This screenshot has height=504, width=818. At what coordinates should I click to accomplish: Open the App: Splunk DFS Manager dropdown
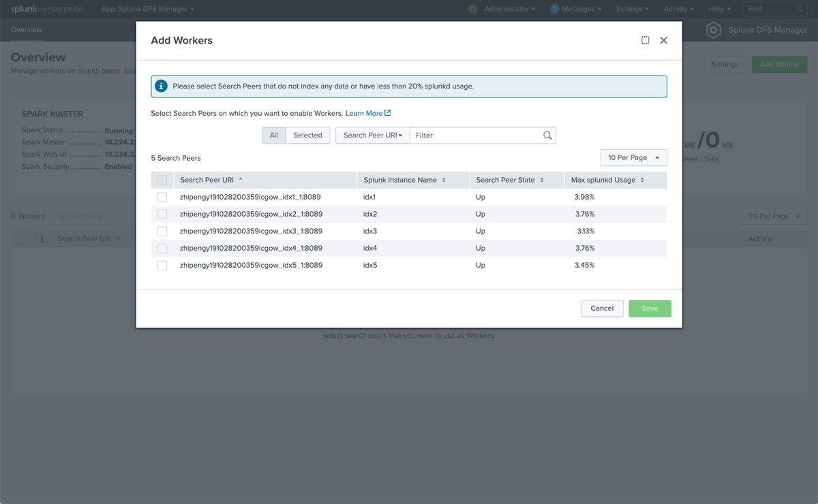pyautogui.click(x=147, y=9)
